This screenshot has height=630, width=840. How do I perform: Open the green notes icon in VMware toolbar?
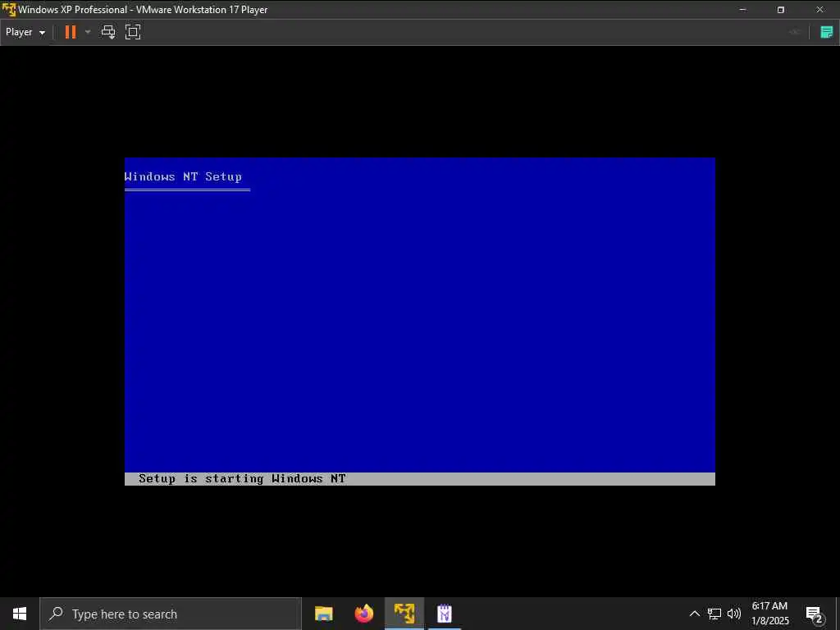827,32
